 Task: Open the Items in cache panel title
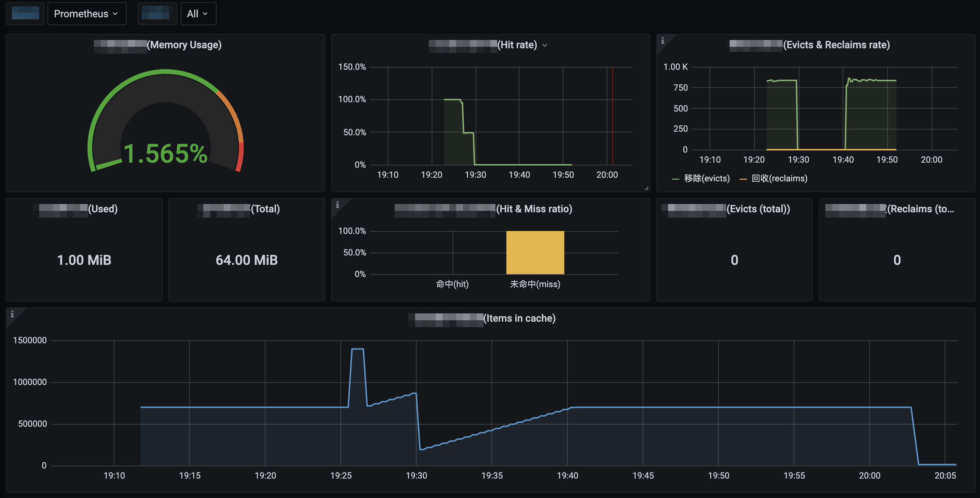click(x=519, y=318)
